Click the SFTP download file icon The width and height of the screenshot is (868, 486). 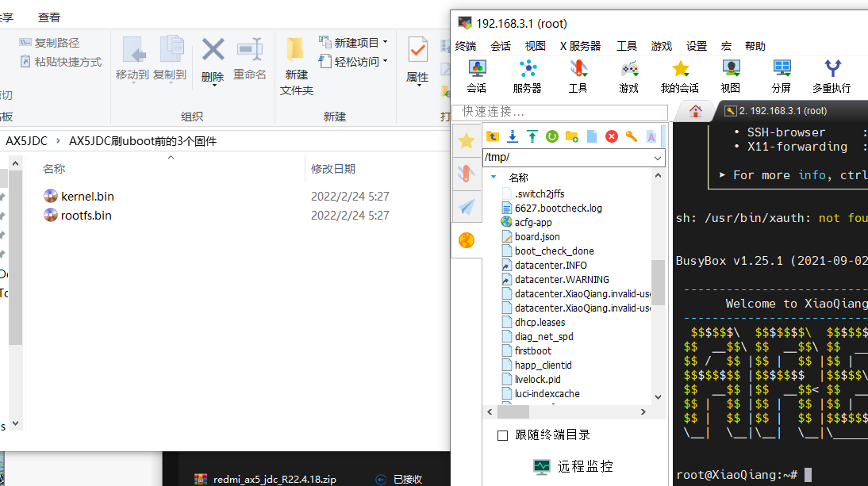[x=513, y=136]
